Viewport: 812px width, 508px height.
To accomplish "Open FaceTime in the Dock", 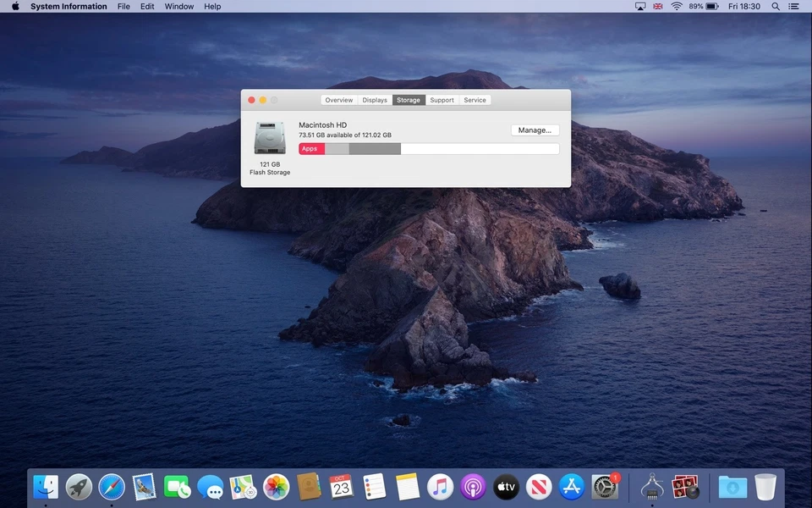I will [177, 488].
